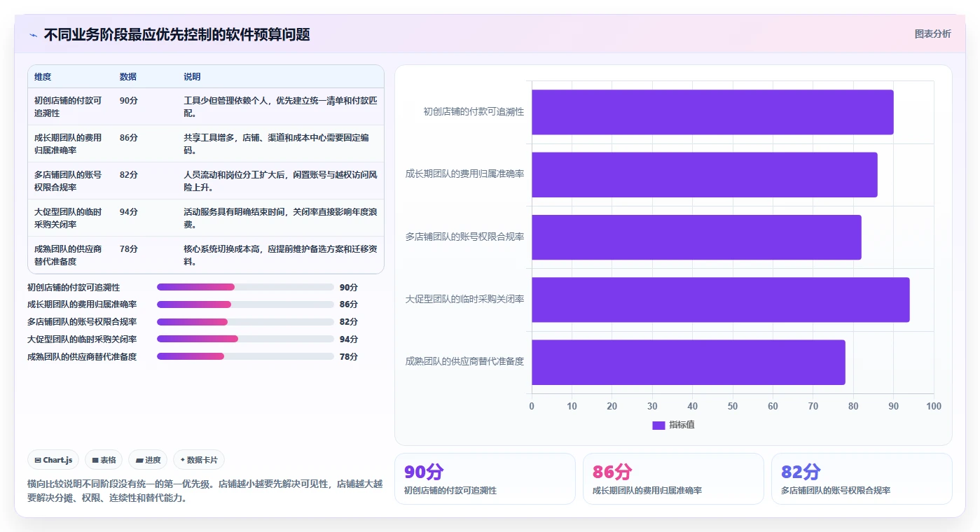Click the 94分 value in progress list

coord(349,339)
